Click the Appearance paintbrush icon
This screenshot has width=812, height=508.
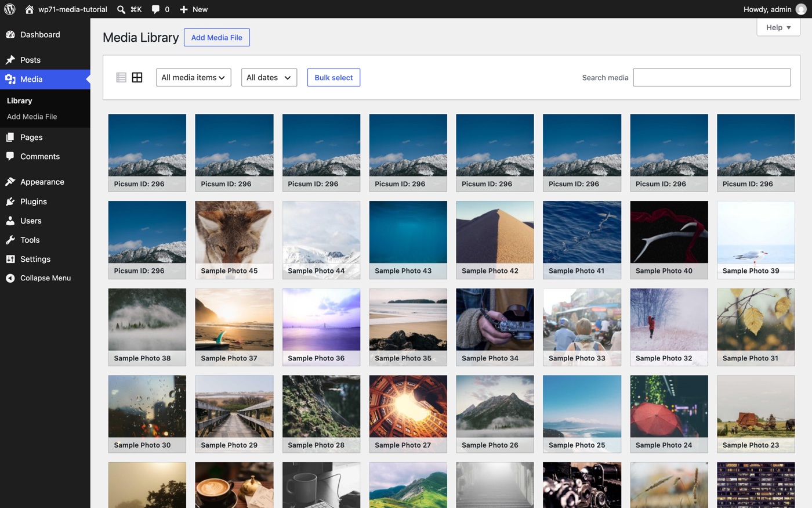[10, 182]
